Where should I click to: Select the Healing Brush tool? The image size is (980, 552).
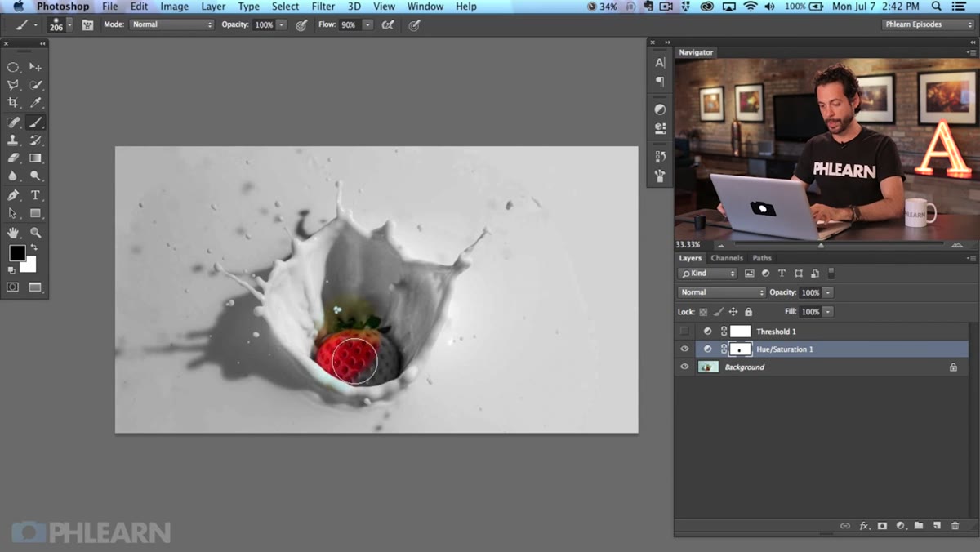point(13,122)
